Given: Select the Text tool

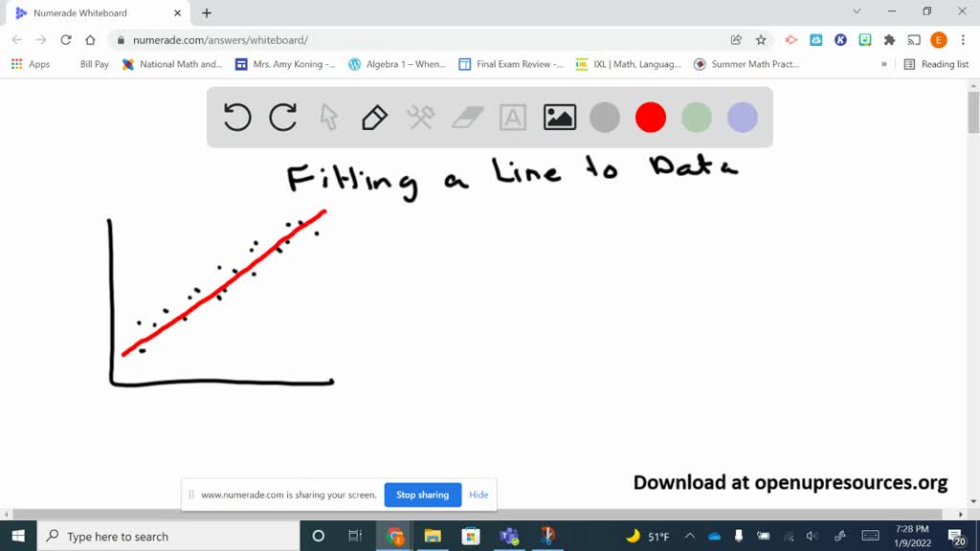Looking at the screenshot, I should 512,117.
